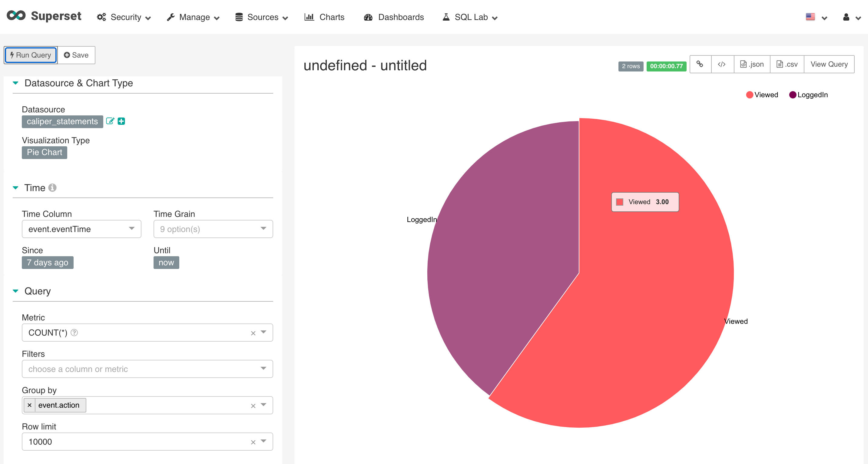The height and width of the screenshot is (464, 868).
Task: Open the Time Column dropdown
Action: click(81, 229)
